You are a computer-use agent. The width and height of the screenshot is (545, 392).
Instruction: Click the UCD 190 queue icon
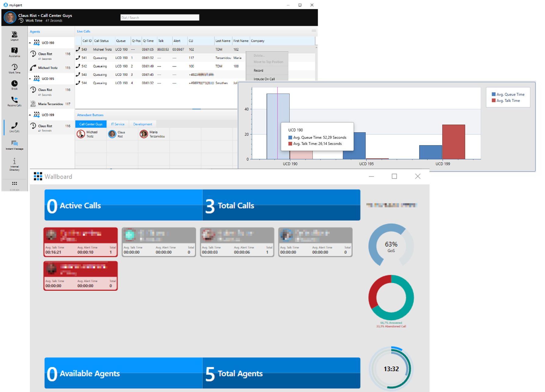37,43
